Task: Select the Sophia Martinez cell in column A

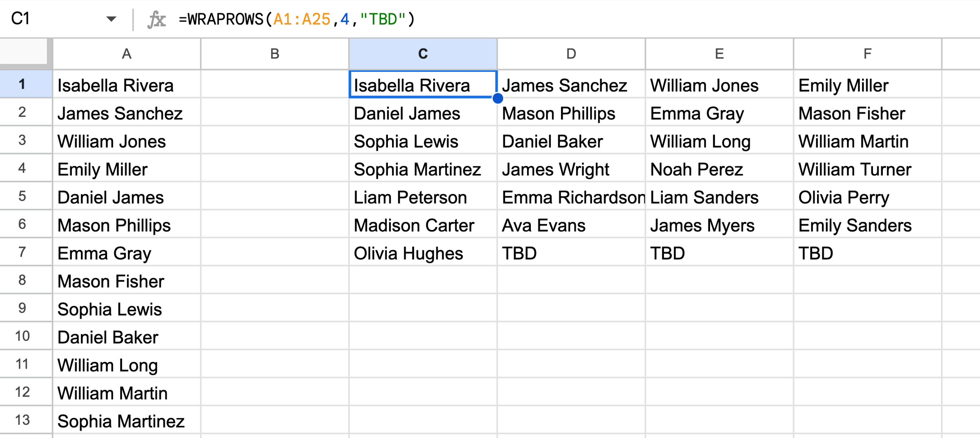Action: [127, 421]
